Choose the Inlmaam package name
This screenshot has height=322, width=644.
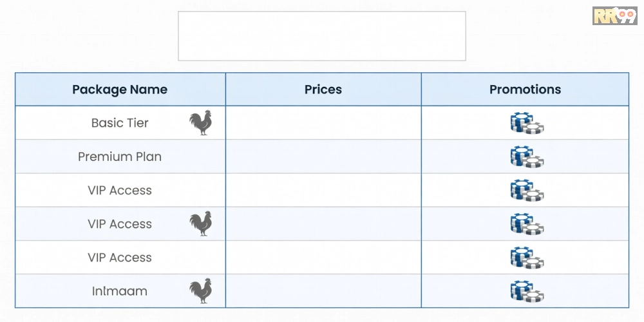[x=120, y=291]
